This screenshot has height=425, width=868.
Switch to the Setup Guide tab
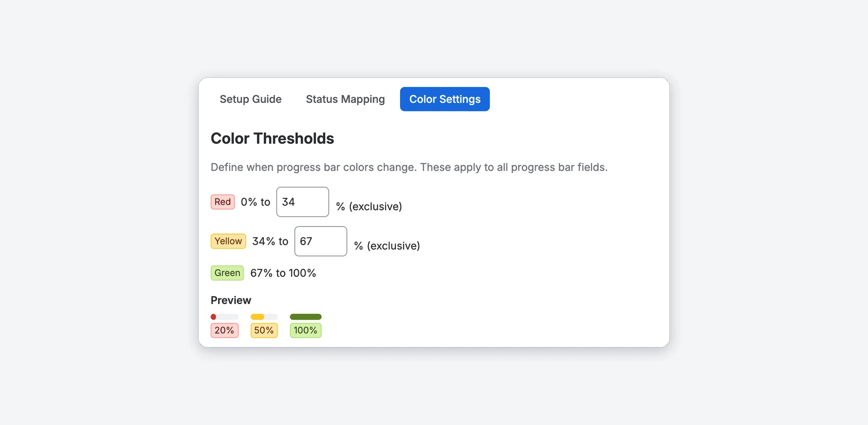(x=250, y=99)
